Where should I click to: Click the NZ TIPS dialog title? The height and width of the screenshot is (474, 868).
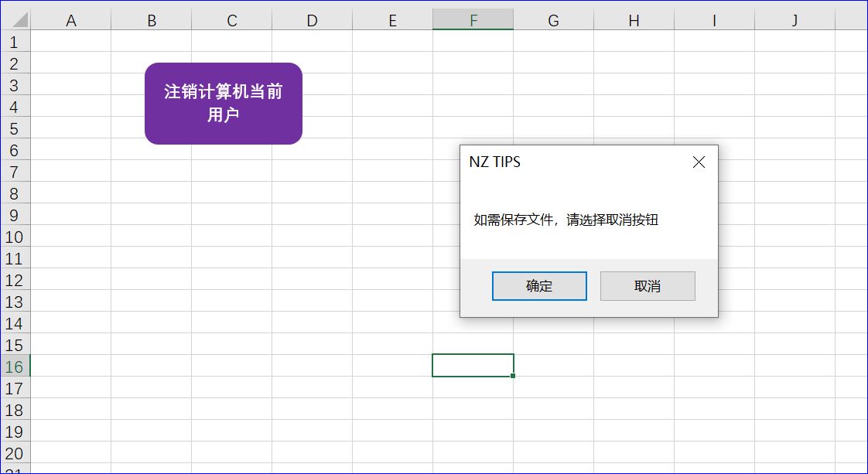[494, 162]
